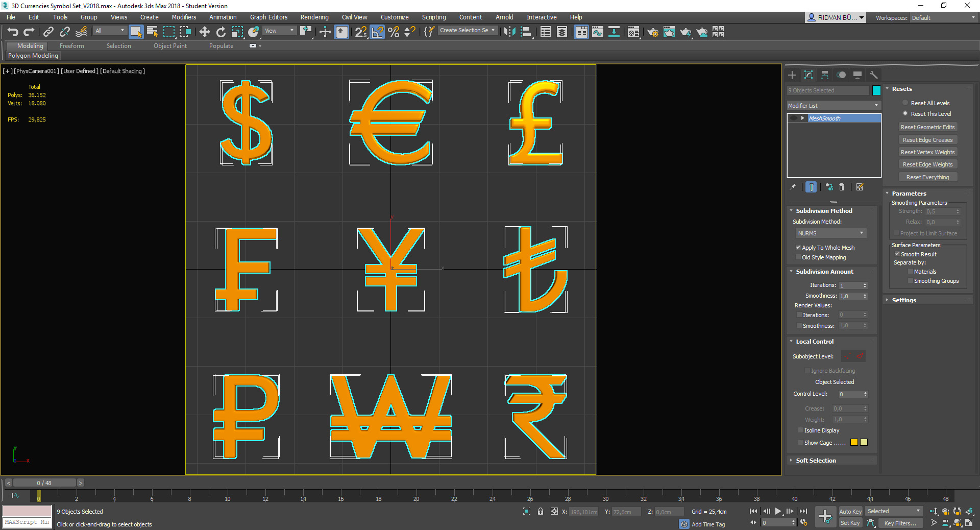Open the Modify panel tab icon
This screenshot has width=980, height=530.
tap(808, 75)
